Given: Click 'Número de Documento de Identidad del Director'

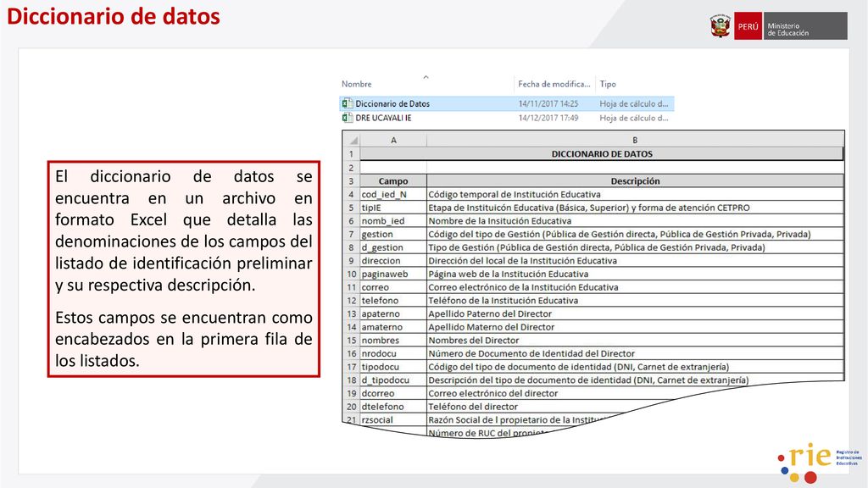Looking at the screenshot, I should coord(635,353).
